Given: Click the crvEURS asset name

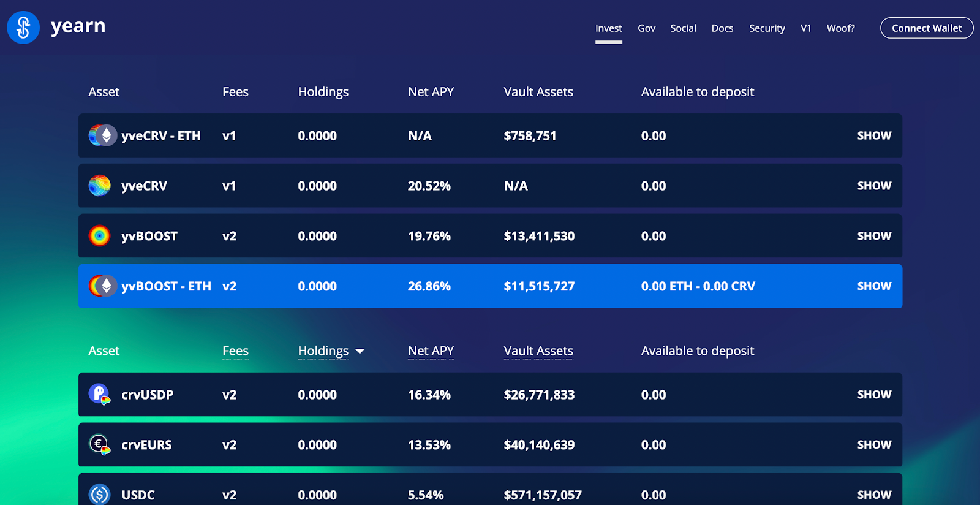Looking at the screenshot, I should [x=146, y=445].
